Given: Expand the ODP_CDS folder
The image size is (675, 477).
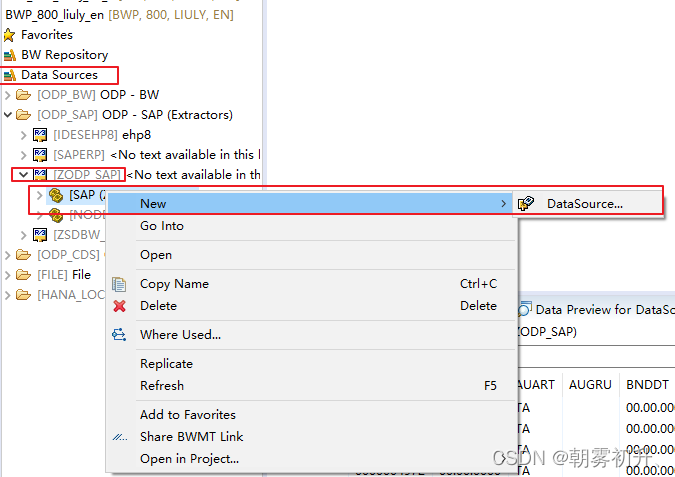Looking at the screenshot, I should coord(7,255).
